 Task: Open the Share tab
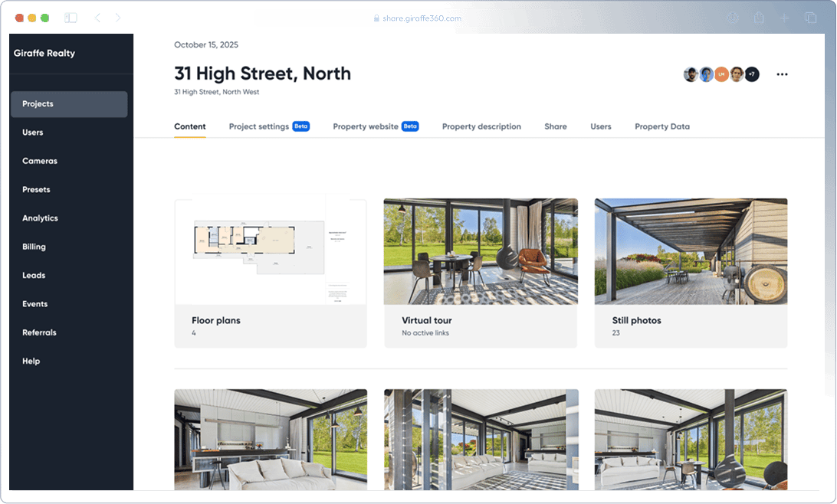(x=556, y=126)
